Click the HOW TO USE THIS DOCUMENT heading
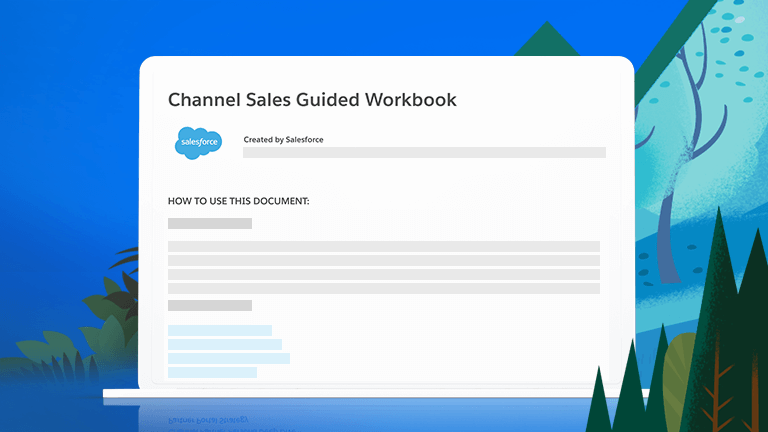Screen dimensions: 768x432 point(239,201)
